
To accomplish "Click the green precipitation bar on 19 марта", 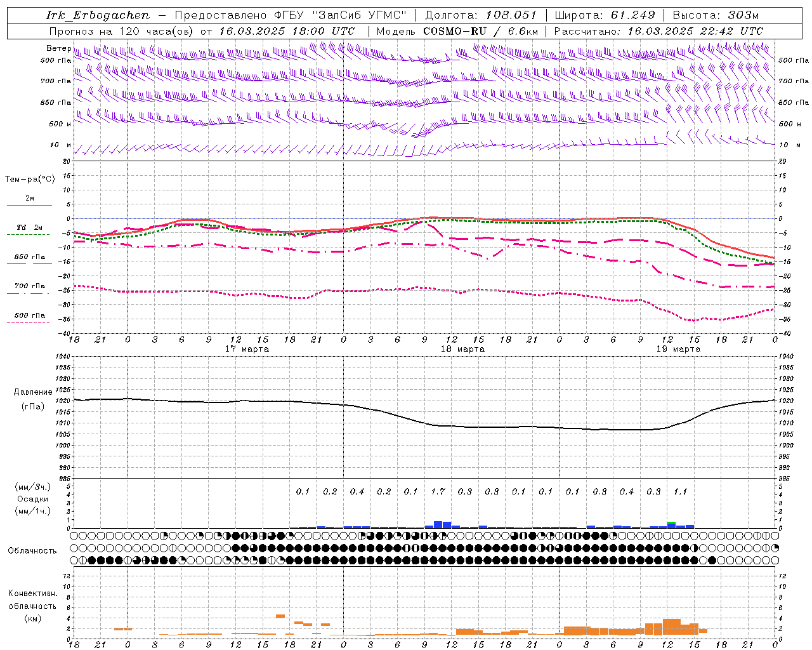I will 671,522.
